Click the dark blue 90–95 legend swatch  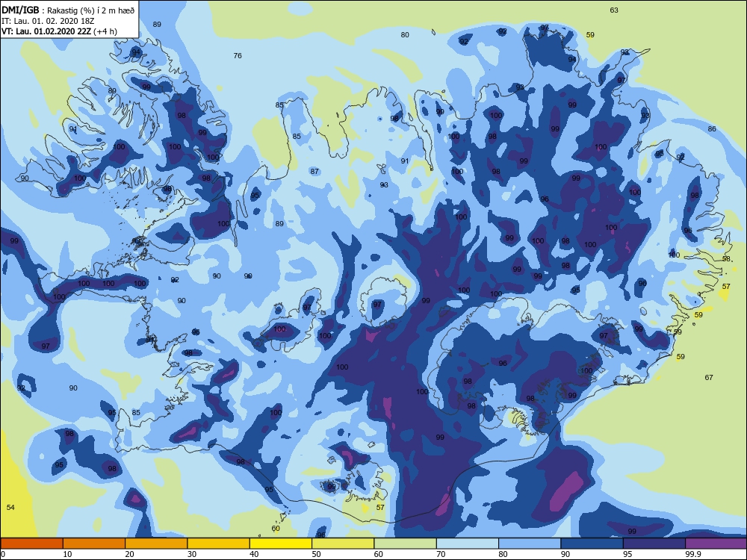coord(592,544)
